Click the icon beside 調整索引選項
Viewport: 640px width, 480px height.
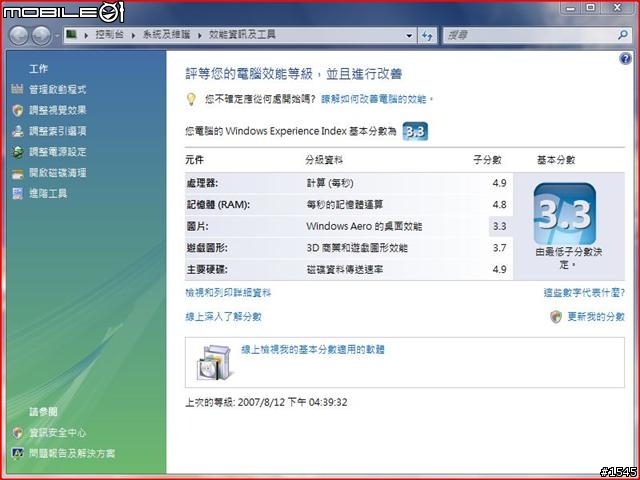tap(17, 131)
